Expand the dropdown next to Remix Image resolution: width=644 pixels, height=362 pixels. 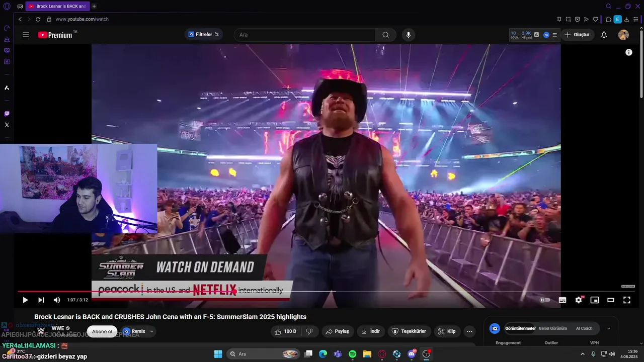[x=151, y=331]
